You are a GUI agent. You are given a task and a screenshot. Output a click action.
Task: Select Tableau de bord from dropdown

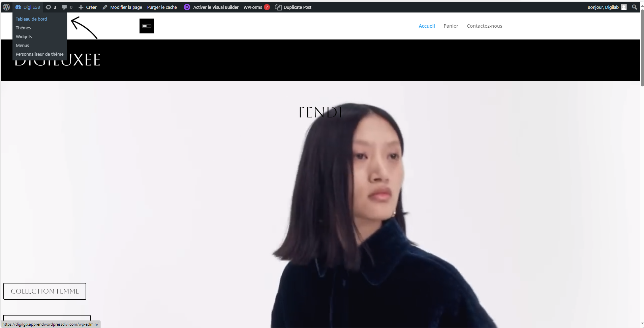click(31, 19)
